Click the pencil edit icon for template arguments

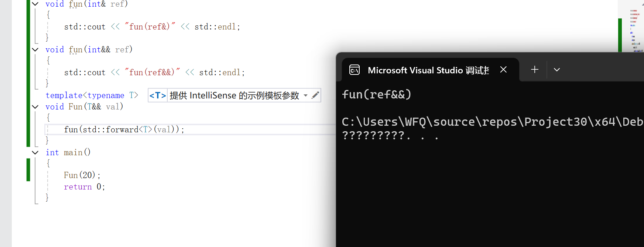315,95
